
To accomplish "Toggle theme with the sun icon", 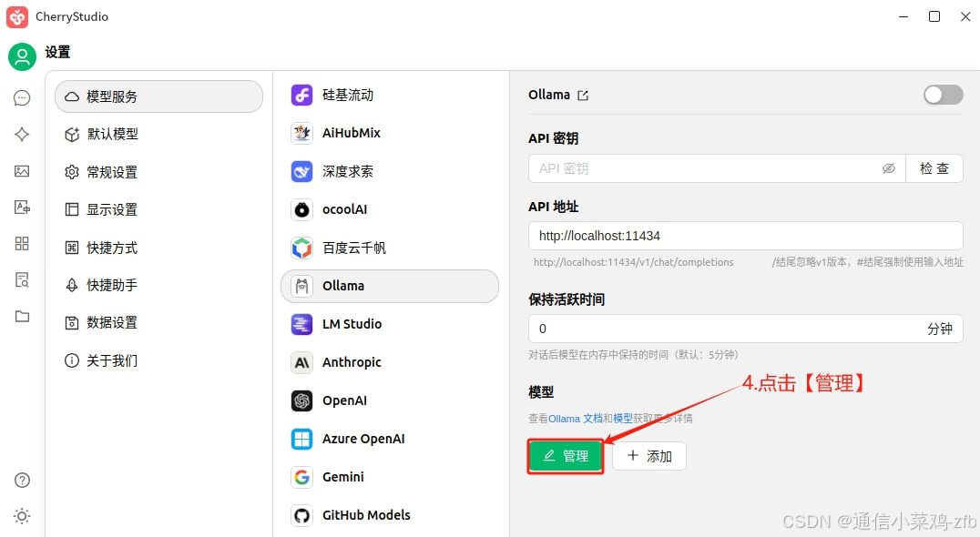I will point(22,516).
